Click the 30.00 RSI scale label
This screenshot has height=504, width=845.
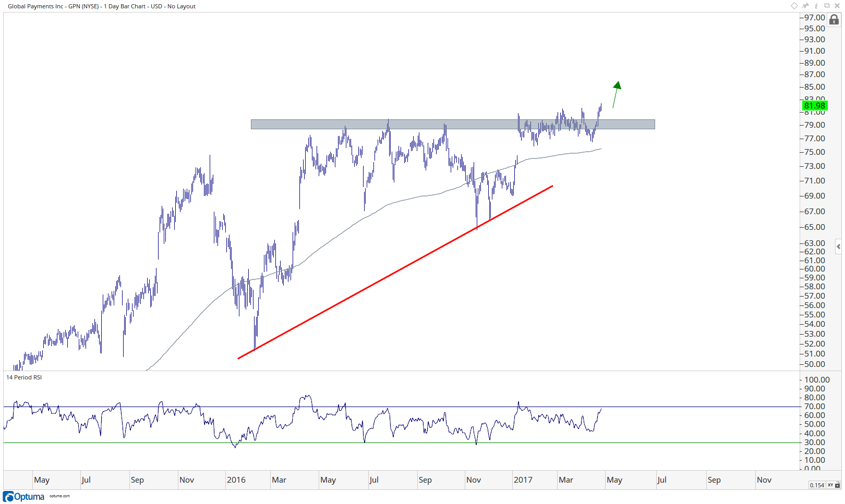[x=815, y=442]
